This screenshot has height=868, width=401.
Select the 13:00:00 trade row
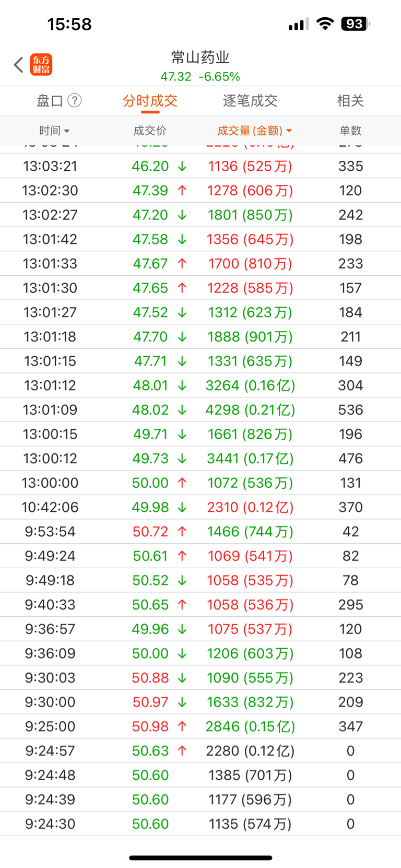pos(200,483)
